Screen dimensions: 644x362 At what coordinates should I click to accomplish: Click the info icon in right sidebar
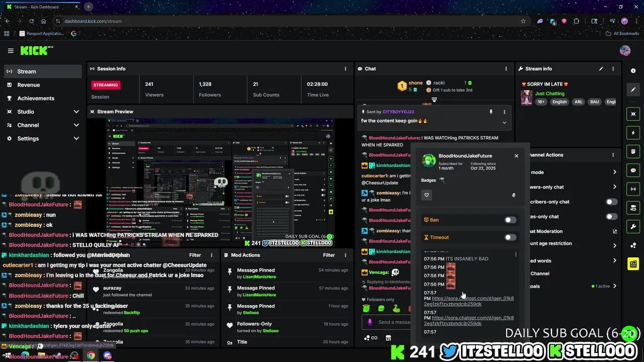(x=633, y=71)
